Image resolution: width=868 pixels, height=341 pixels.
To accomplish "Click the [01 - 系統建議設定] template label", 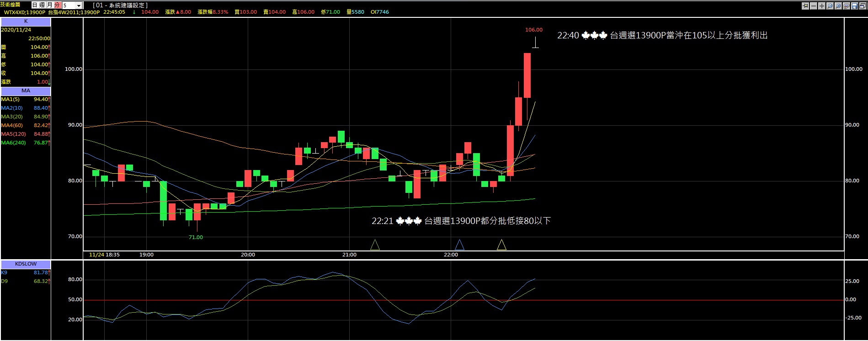I will click(120, 5).
